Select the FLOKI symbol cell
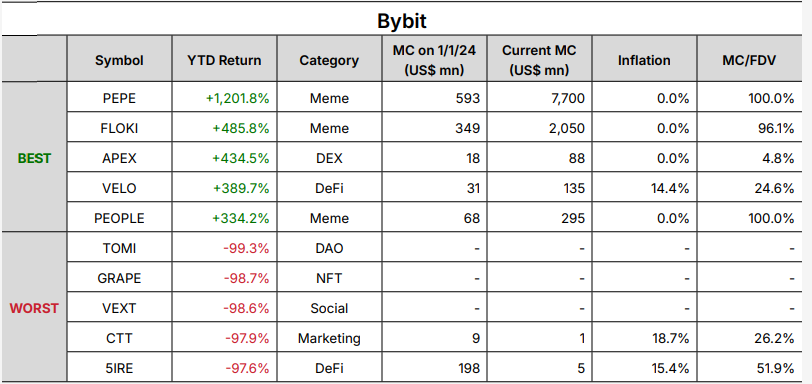Screen dimensions: 812x384 tap(119, 127)
